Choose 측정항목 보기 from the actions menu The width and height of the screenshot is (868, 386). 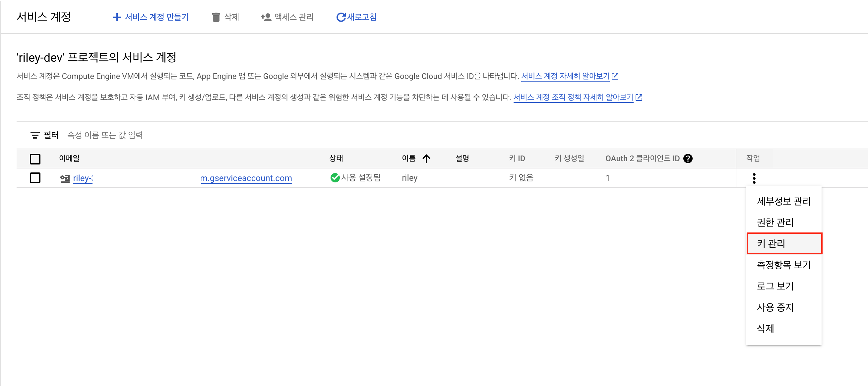pyautogui.click(x=784, y=265)
